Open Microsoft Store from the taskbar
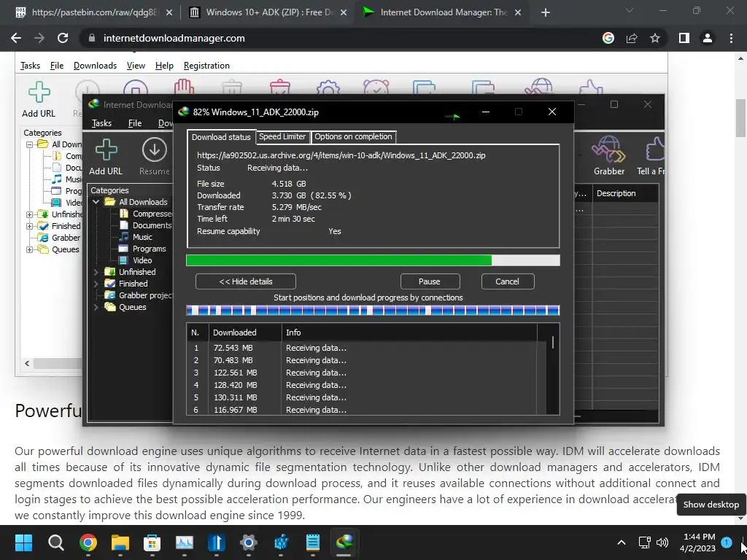This screenshot has width=747, height=560. pos(152,542)
